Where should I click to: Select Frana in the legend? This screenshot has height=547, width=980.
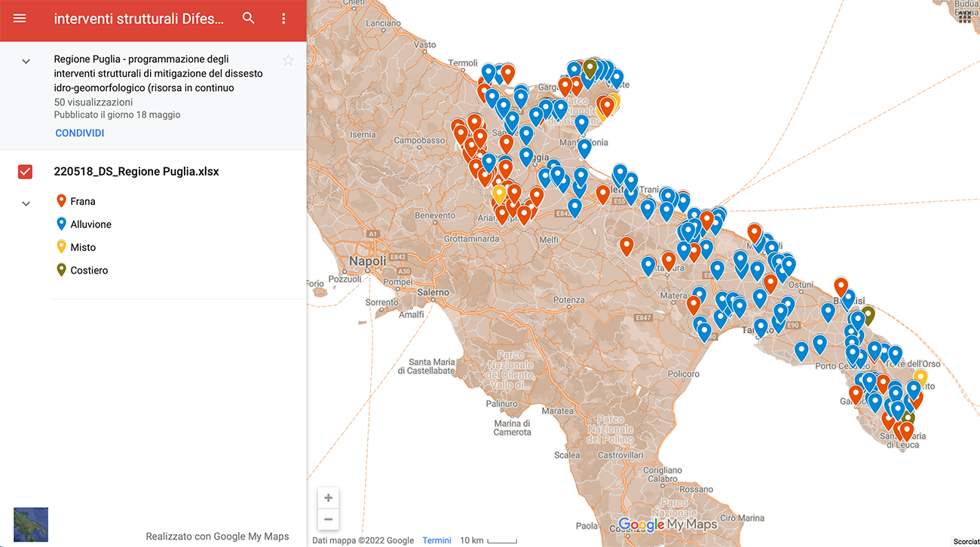click(83, 201)
